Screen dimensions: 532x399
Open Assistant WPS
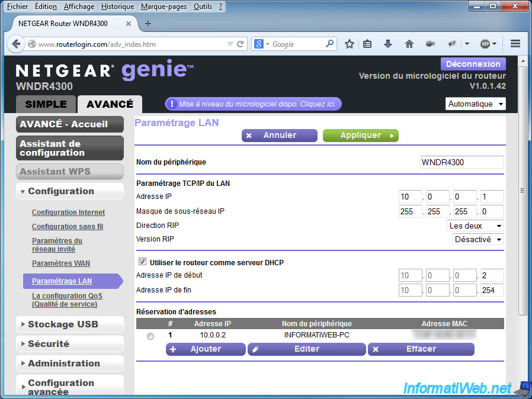pyautogui.click(x=70, y=172)
